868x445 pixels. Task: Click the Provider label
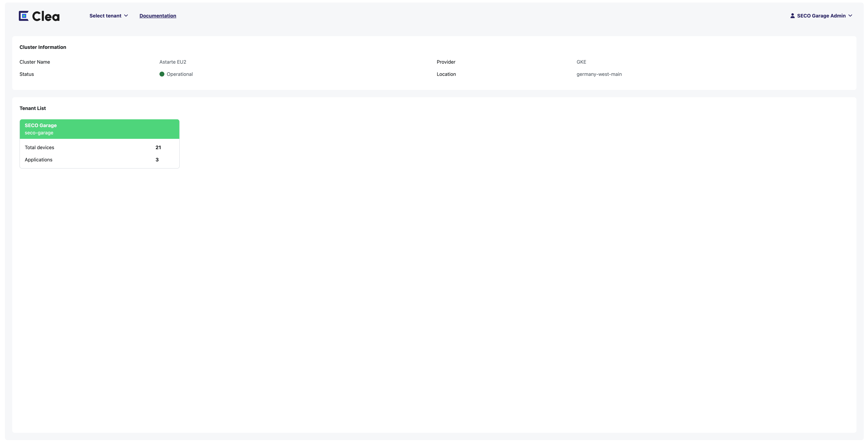(x=446, y=62)
